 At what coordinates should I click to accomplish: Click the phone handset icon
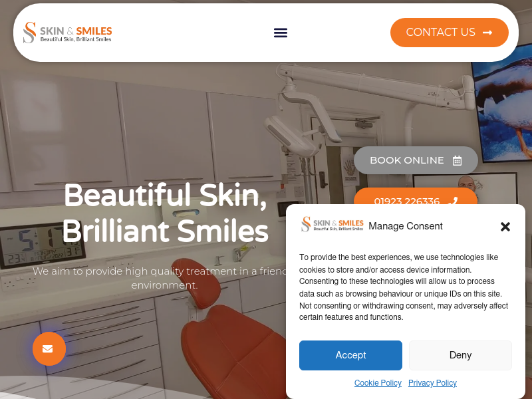point(453,201)
